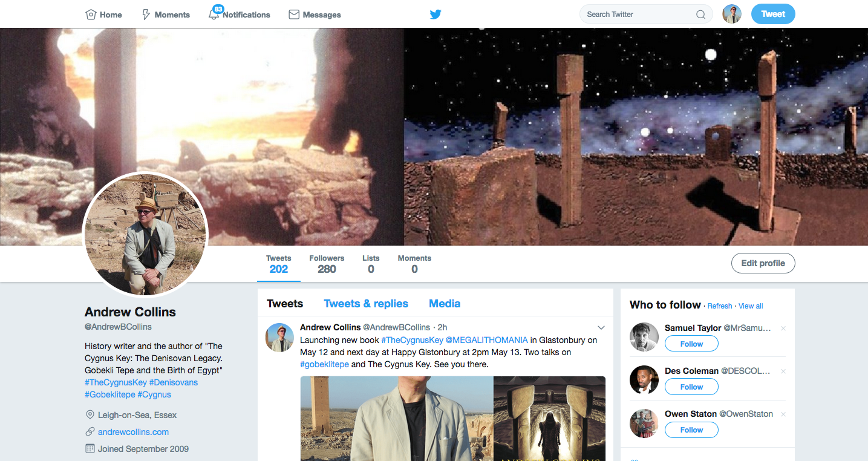This screenshot has height=461, width=868.
Task: Expand the tweet options chevron
Action: (601, 328)
